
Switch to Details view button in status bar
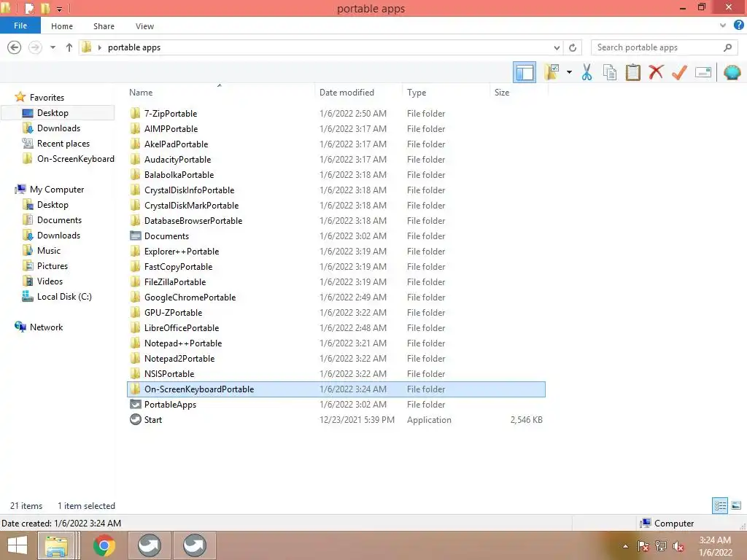720,505
